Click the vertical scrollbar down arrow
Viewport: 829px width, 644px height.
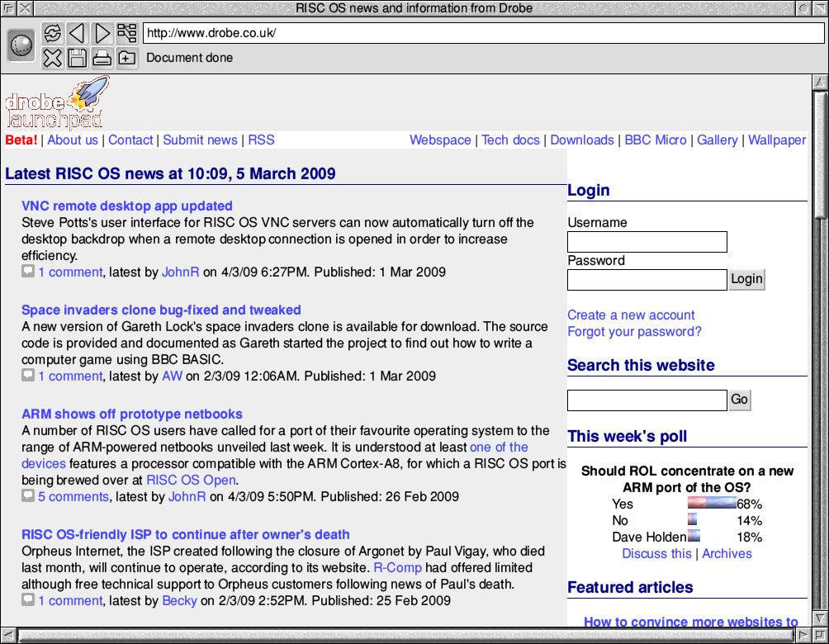click(x=820, y=618)
